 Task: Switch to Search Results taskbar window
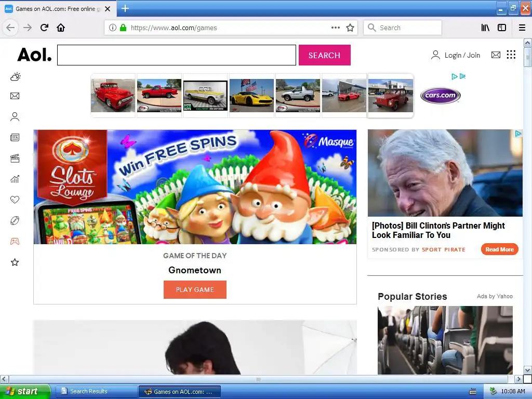[96, 392]
